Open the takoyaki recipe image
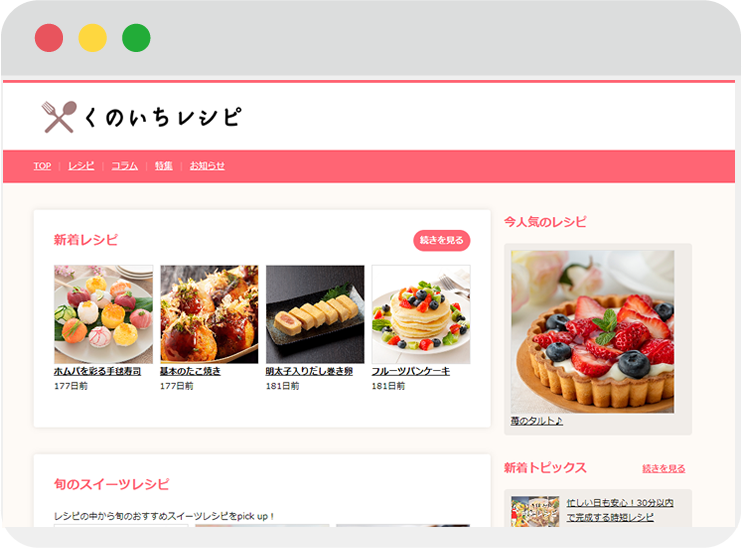The width and height of the screenshot is (742, 548). [x=209, y=314]
